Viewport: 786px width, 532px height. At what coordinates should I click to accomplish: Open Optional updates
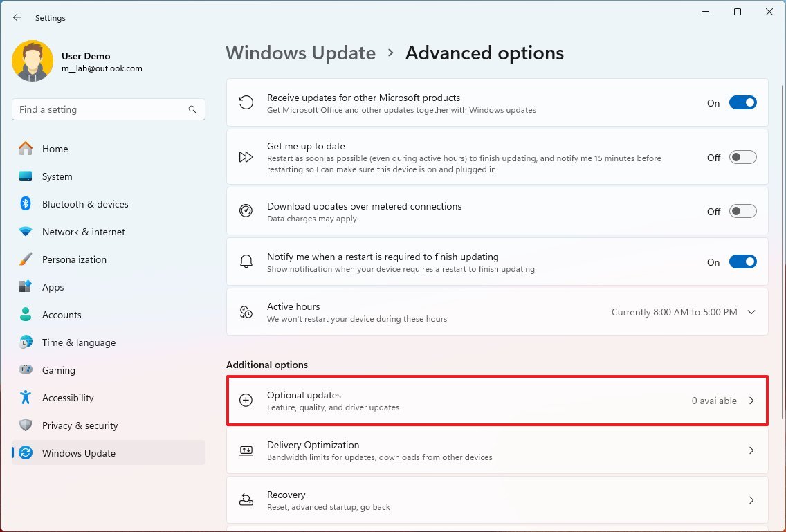click(x=497, y=400)
